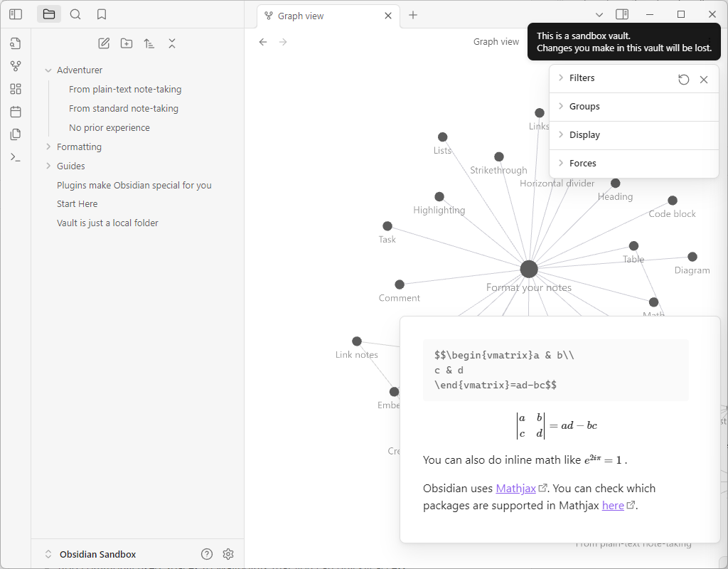
Task: Navigate forward arrow in graph view
Action: [x=283, y=42]
